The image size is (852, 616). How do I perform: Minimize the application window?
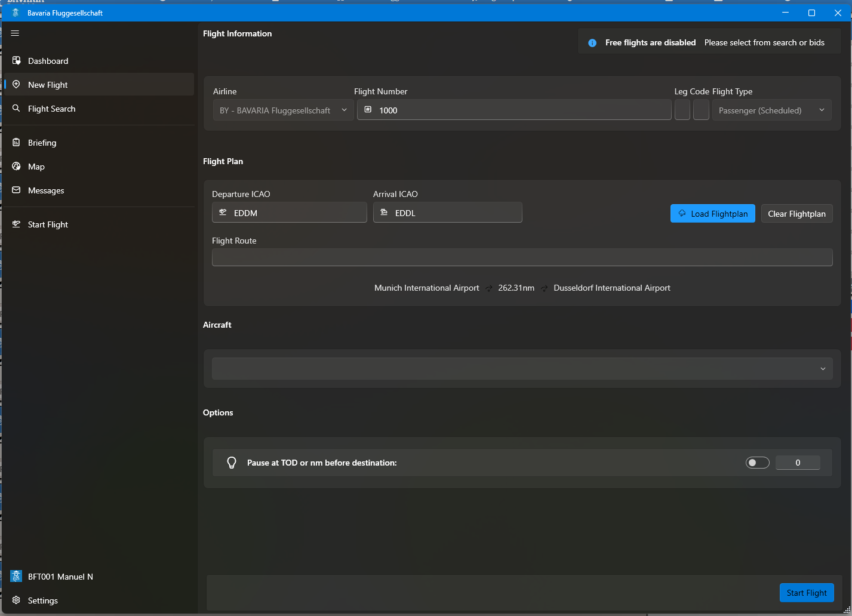coord(786,13)
